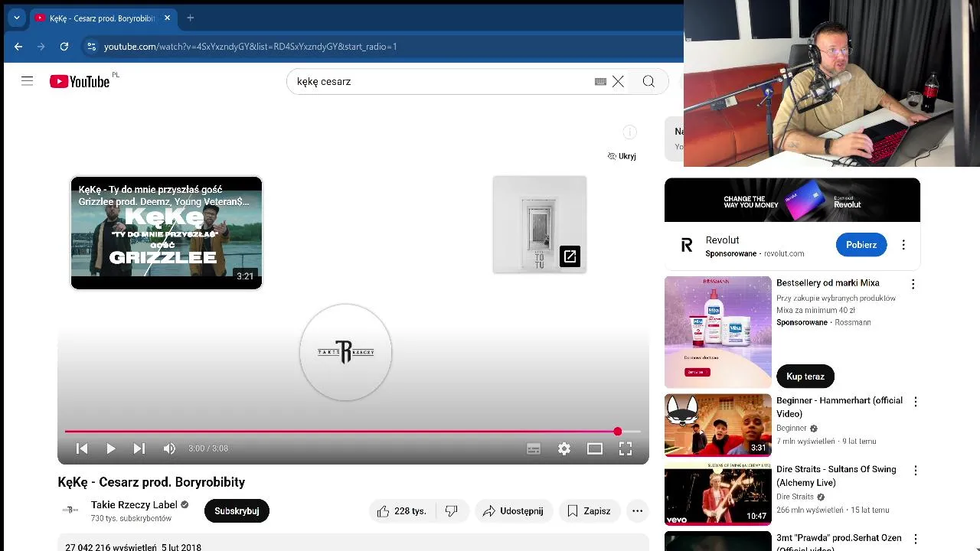Go to the YouTube home logo
The image size is (980, 551).
pyautogui.click(x=80, y=81)
